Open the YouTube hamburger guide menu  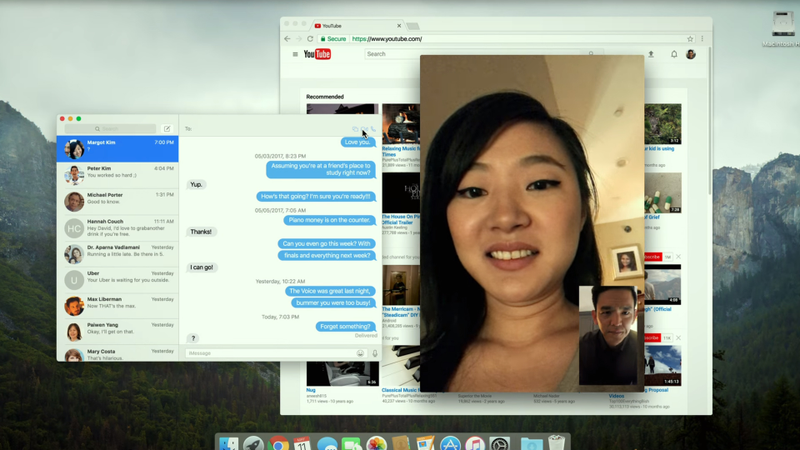coord(295,54)
